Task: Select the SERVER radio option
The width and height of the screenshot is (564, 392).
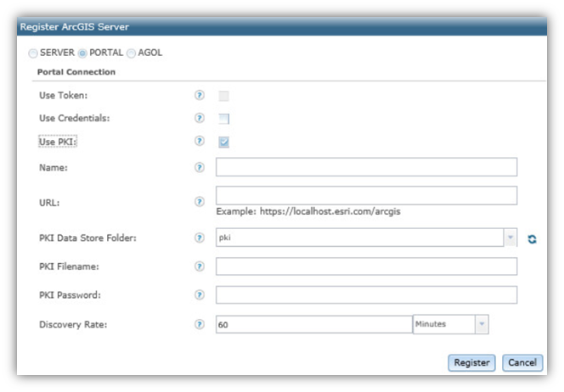Action: (33, 53)
